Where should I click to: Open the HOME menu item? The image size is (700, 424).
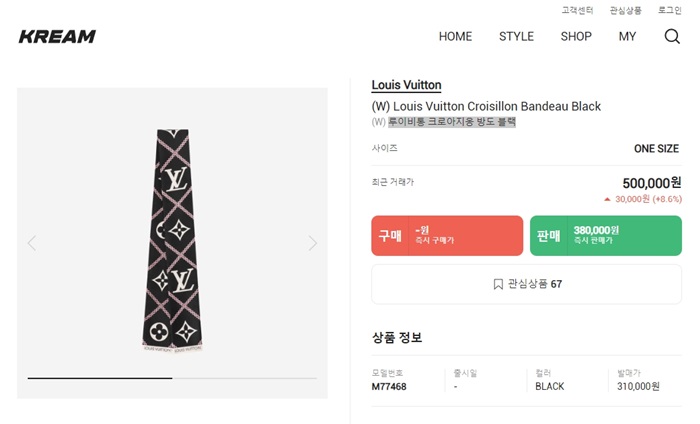pyautogui.click(x=455, y=37)
